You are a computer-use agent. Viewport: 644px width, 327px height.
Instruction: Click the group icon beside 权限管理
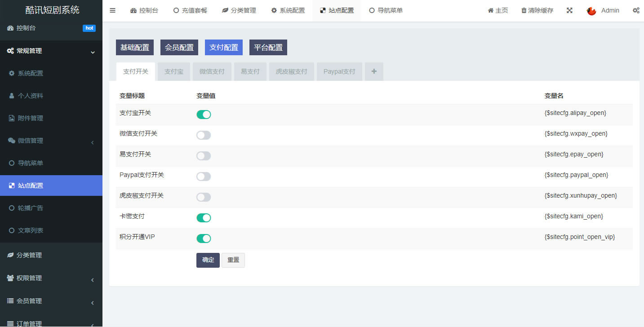coord(10,278)
